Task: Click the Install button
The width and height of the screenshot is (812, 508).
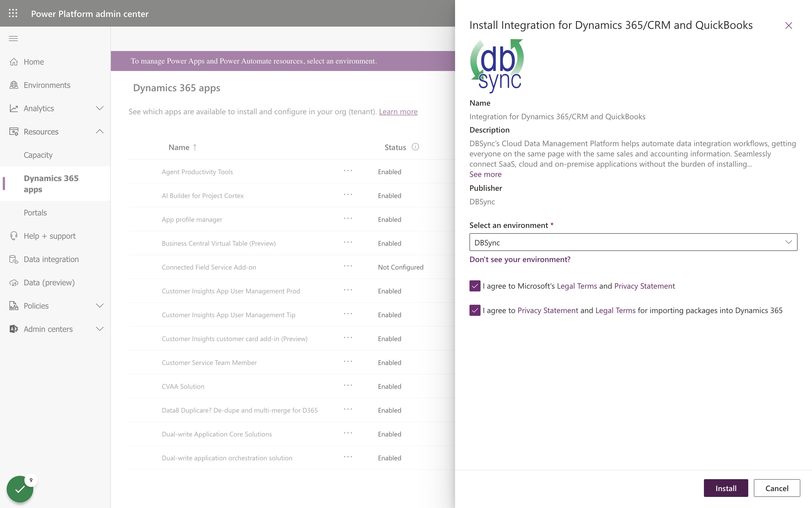Action: [726, 488]
